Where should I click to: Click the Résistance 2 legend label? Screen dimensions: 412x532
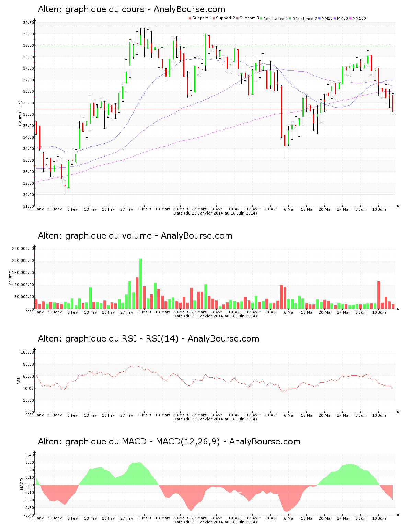pos(305,19)
